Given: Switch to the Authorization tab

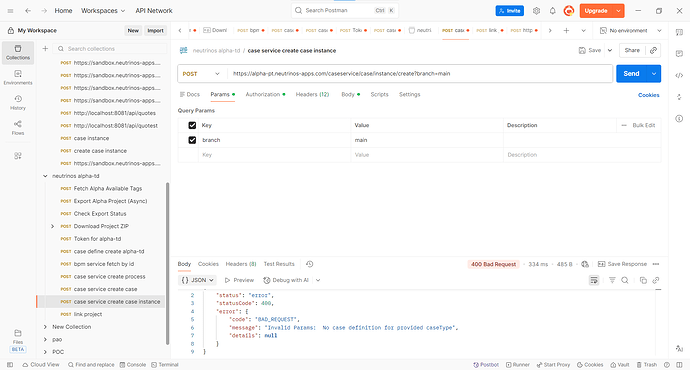Looking at the screenshot, I should (x=265, y=95).
